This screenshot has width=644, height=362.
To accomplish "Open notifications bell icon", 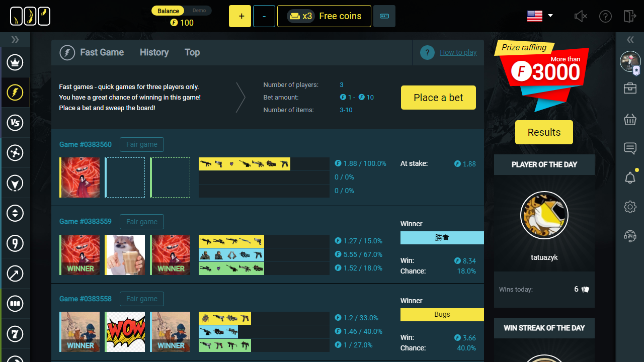I will pos(630,177).
